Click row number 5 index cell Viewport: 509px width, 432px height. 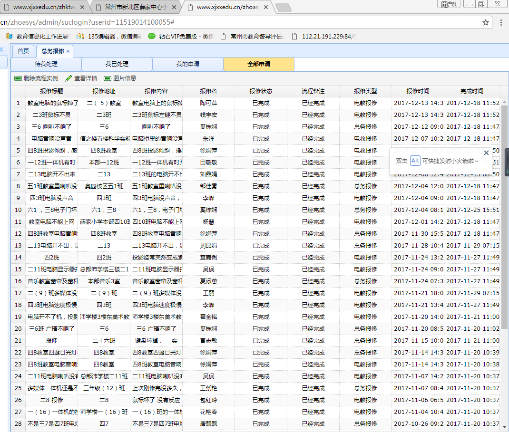(x=18, y=151)
